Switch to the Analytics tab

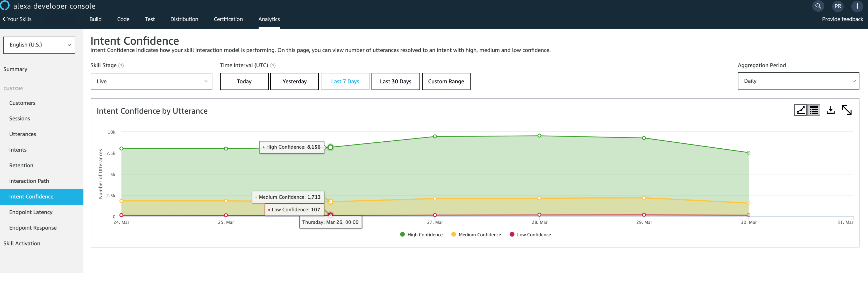pos(269,19)
